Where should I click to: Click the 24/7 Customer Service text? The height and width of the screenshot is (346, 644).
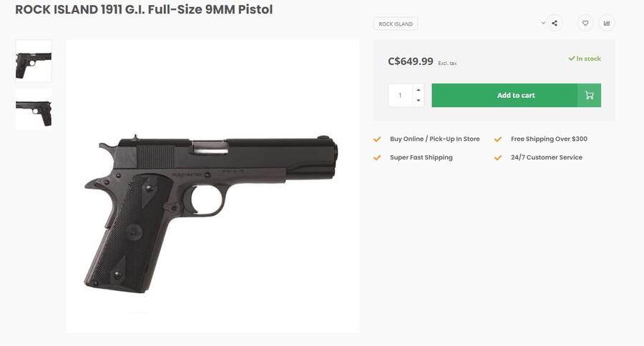[x=546, y=157]
